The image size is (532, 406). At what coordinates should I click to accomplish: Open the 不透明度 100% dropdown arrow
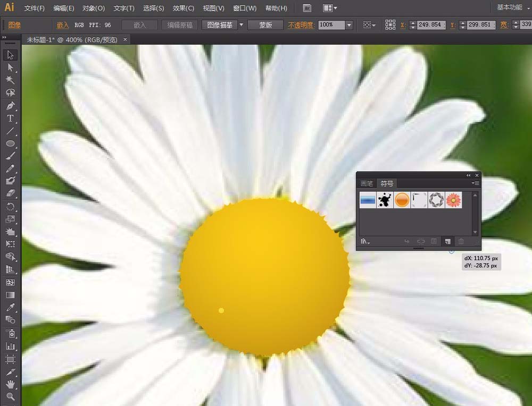coord(349,25)
